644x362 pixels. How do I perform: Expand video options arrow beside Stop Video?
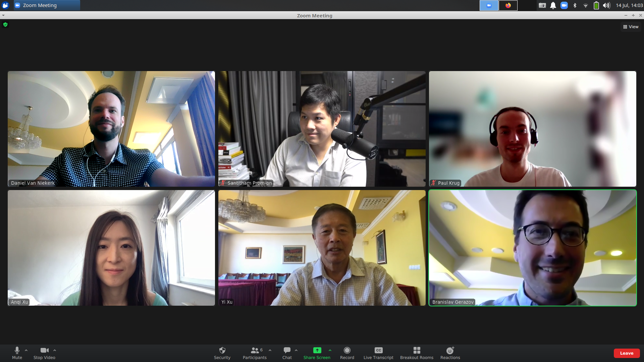55,350
